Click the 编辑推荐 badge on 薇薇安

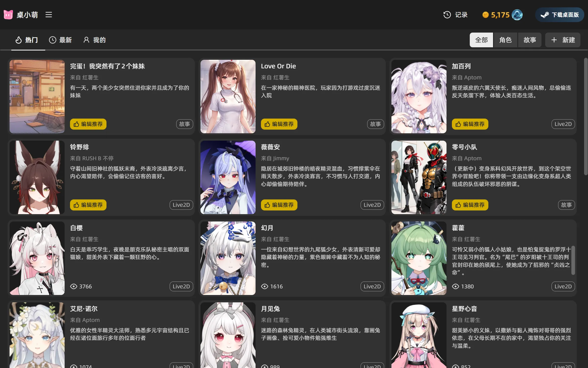click(279, 205)
